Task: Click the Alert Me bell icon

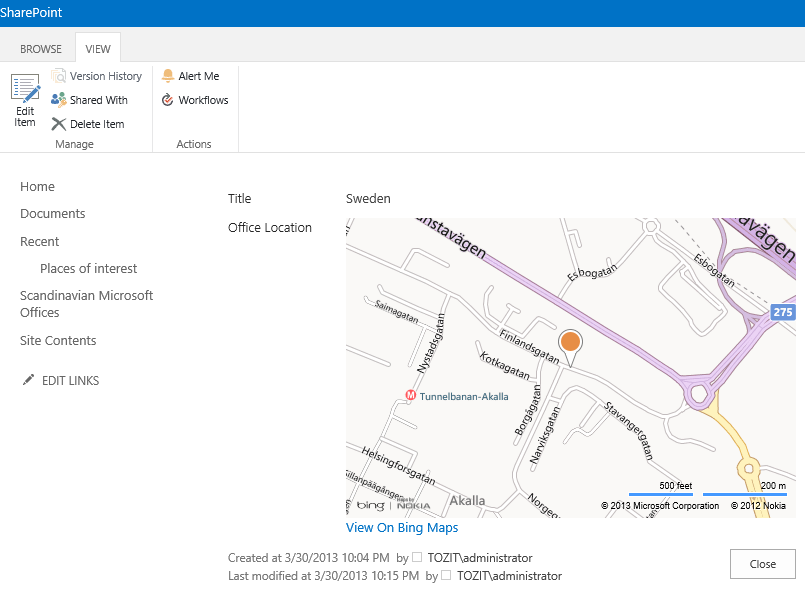Action: pyautogui.click(x=167, y=76)
